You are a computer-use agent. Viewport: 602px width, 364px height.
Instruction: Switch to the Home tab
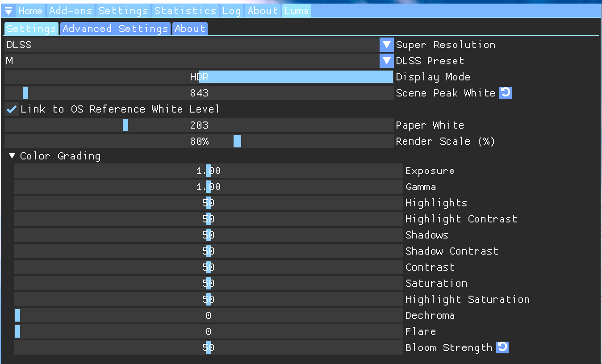(x=30, y=11)
